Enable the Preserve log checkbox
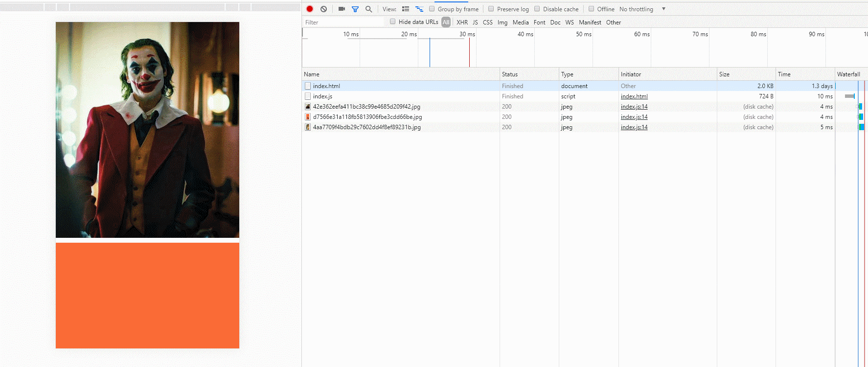The image size is (868, 367). tap(491, 9)
